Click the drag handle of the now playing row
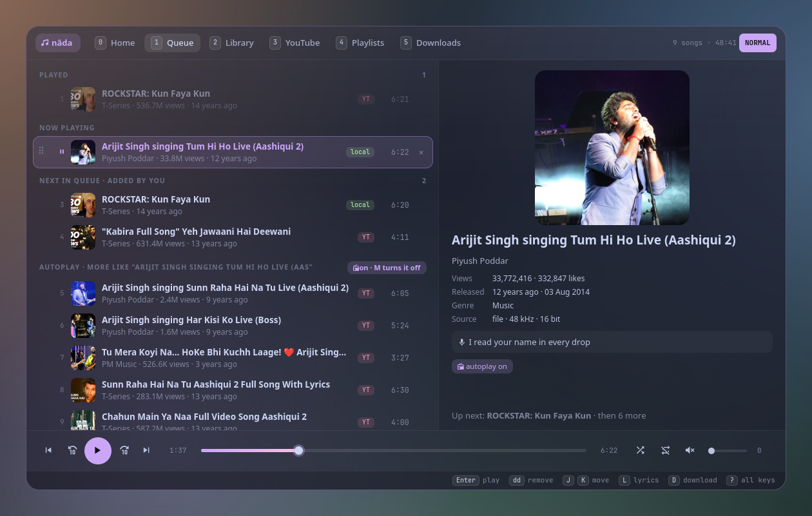 pyautogui.click(x=41, y=151)
